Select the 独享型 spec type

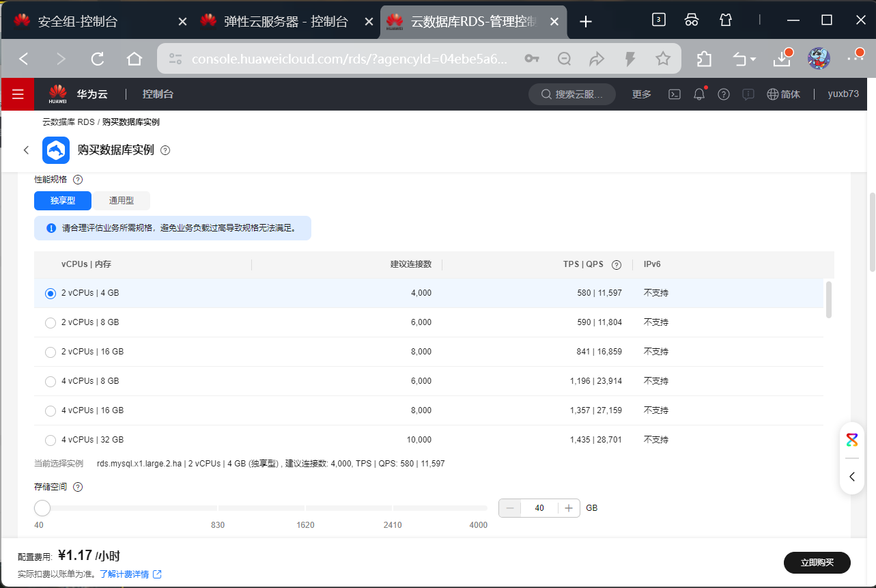(x=63, y=201)
